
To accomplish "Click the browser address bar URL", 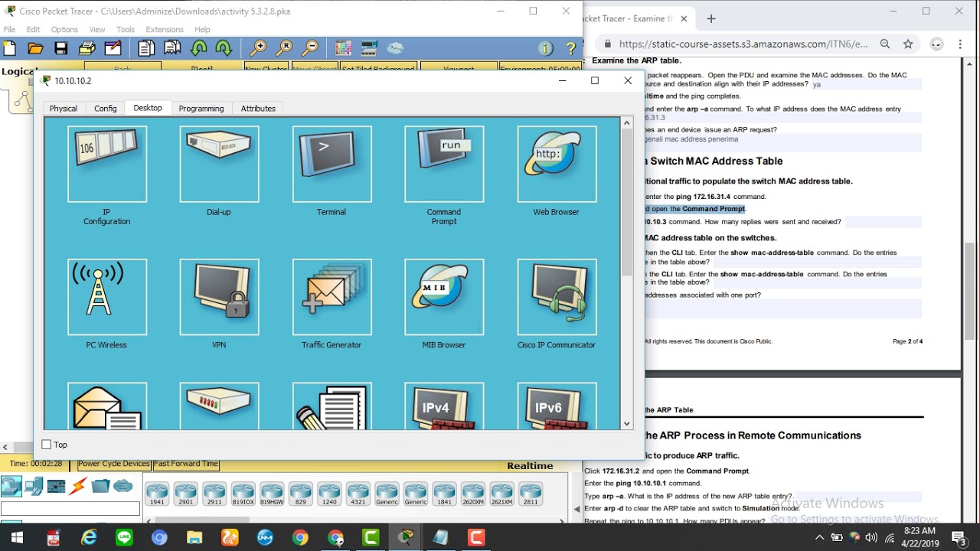I will point(743,44).
